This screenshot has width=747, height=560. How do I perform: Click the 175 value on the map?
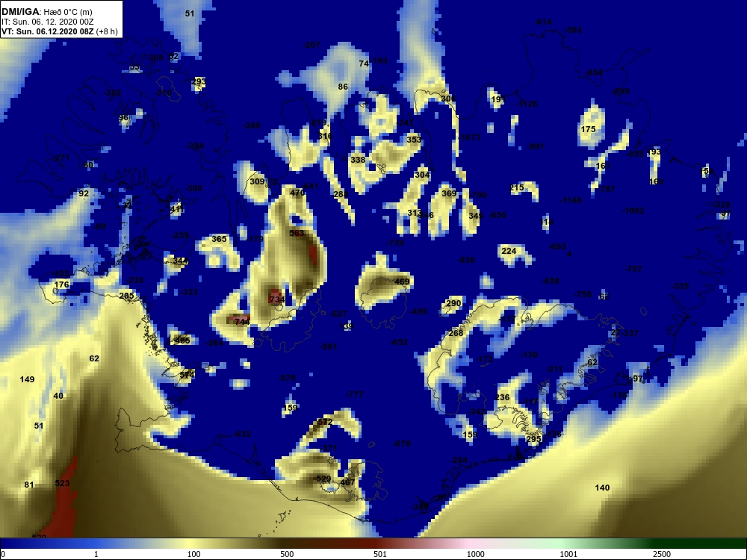click(x=589, y=129)
